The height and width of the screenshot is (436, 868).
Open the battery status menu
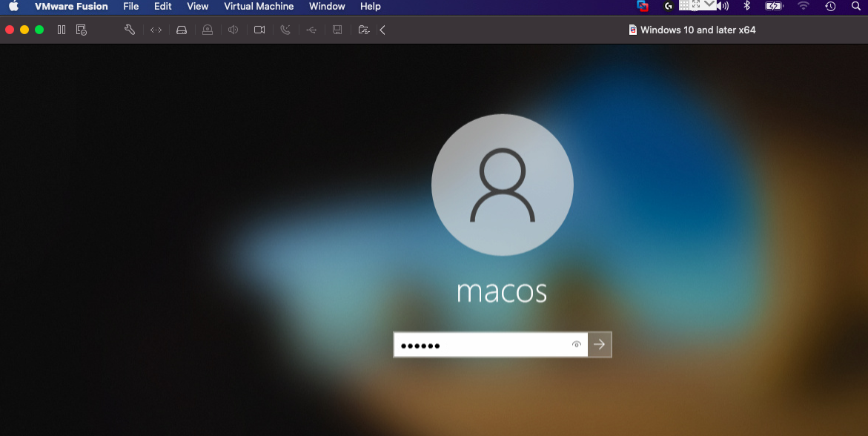pos(774,6)
